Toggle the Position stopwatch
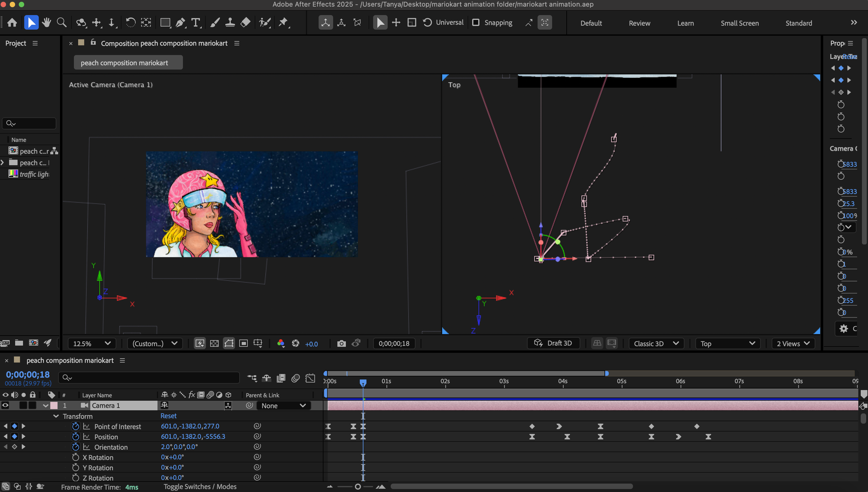The image size is (868, 492). (75, 436)
